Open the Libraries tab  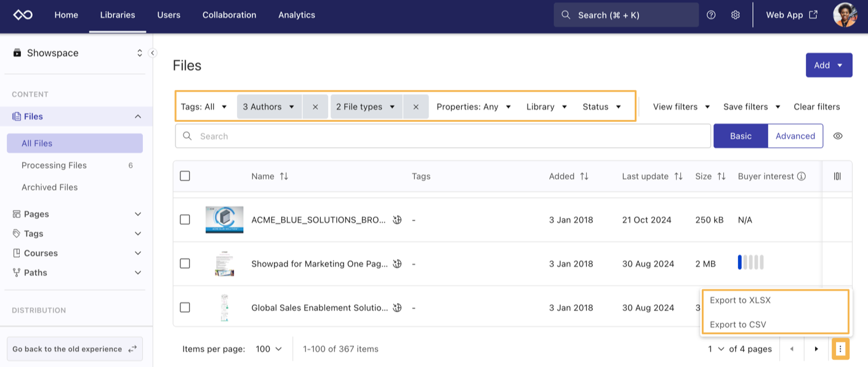click(x=118, y=15)
